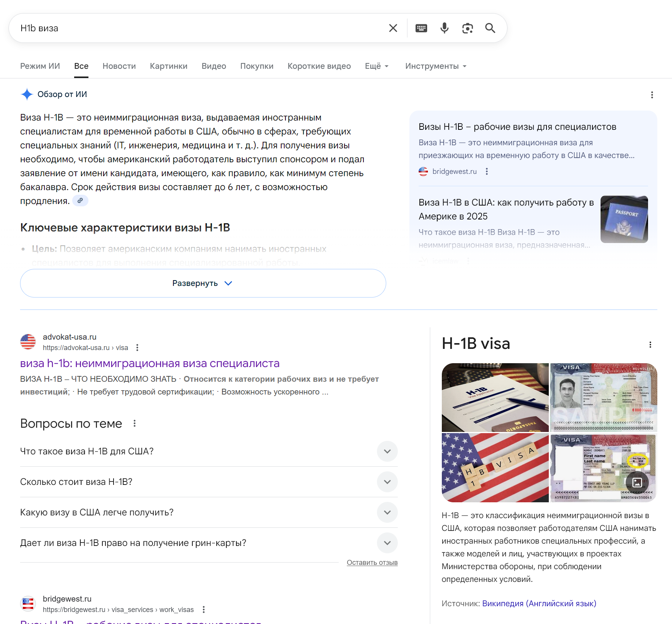
Task: Expand the AI overview with 'Развернуть'
Action: 203,283
